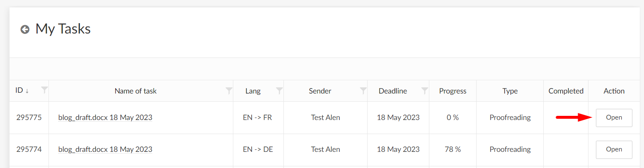
Task: Open filter icon in ID column
Action: coord(45,91)
